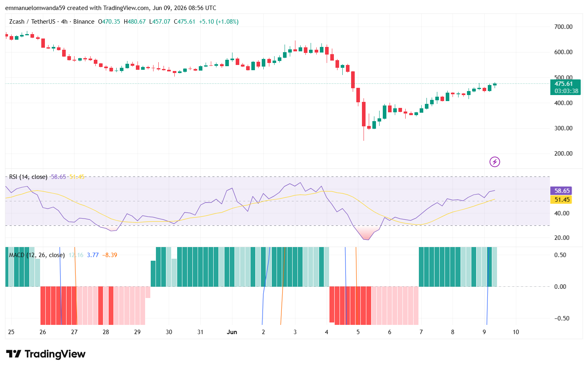Click the MACD 0.00 axis label
This screenshot has width=588, height=369.
coord(560,287)
